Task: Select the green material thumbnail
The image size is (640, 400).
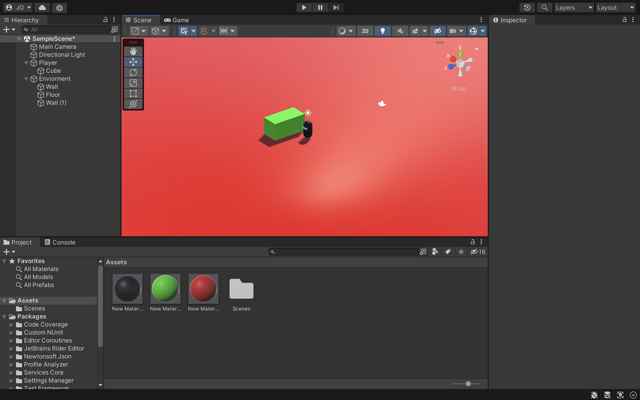Action: [165, 288]
